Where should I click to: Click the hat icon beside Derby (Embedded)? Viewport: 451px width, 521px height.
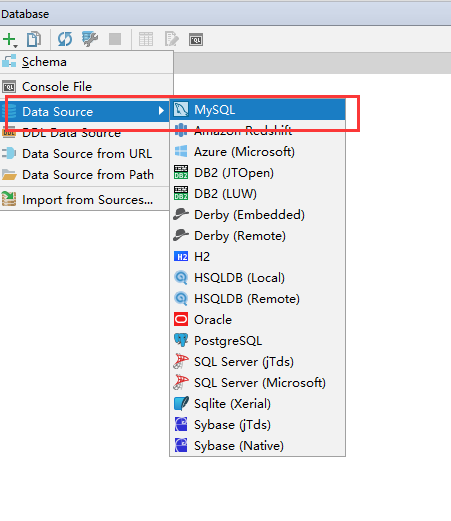coord(181,214)
